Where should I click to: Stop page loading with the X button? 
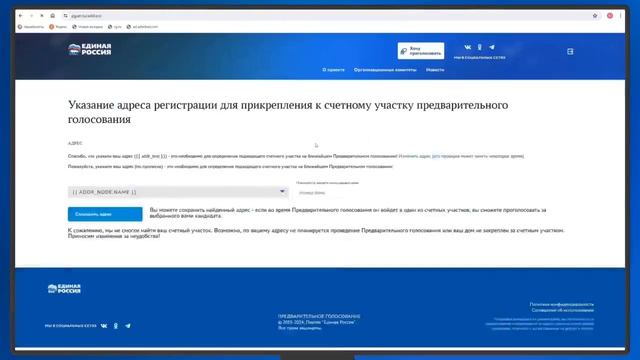42,16
